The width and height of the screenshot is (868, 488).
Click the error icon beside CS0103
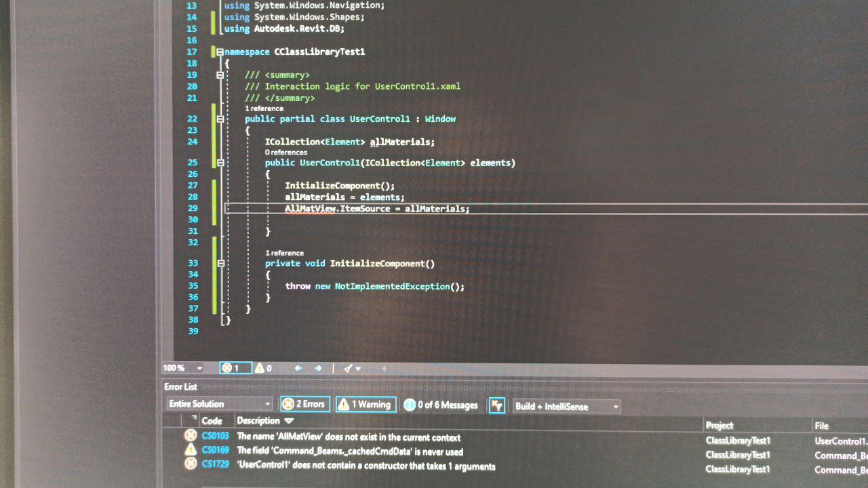(x=191, y=436)
